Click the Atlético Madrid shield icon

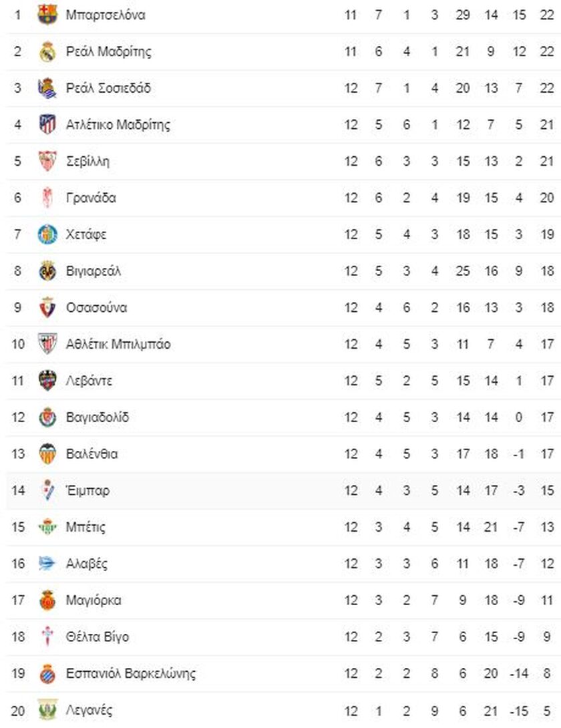point(47,124)
